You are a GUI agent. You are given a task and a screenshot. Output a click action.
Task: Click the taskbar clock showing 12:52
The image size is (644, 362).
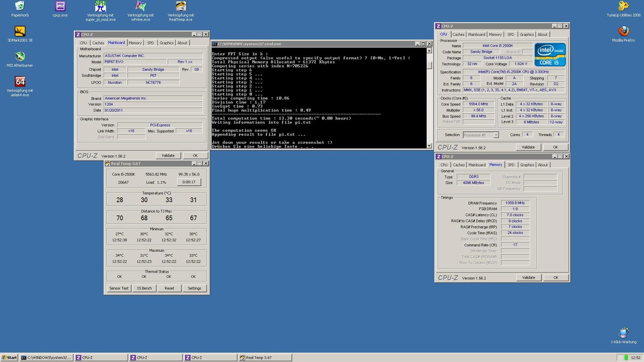[636, 358]
